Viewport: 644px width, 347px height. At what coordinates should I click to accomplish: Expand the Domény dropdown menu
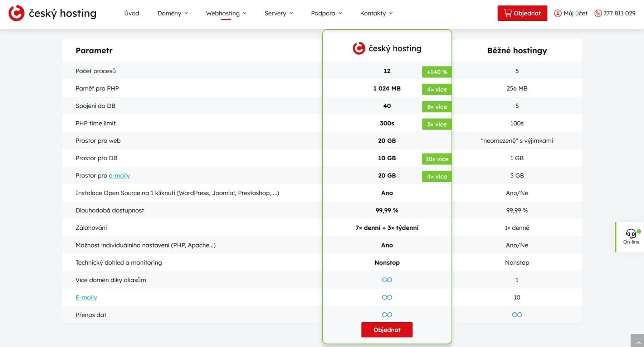coord(173,13)
